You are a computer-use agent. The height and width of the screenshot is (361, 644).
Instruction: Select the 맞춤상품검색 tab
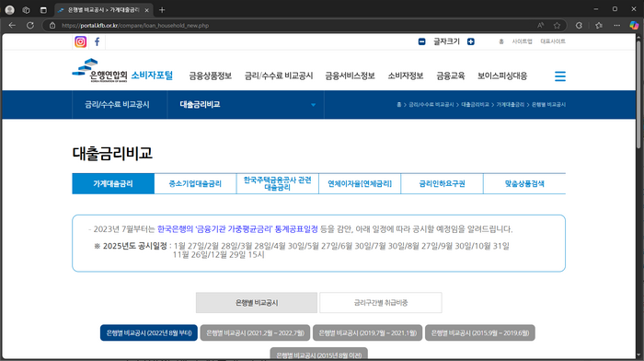click(x=524, y=183)
